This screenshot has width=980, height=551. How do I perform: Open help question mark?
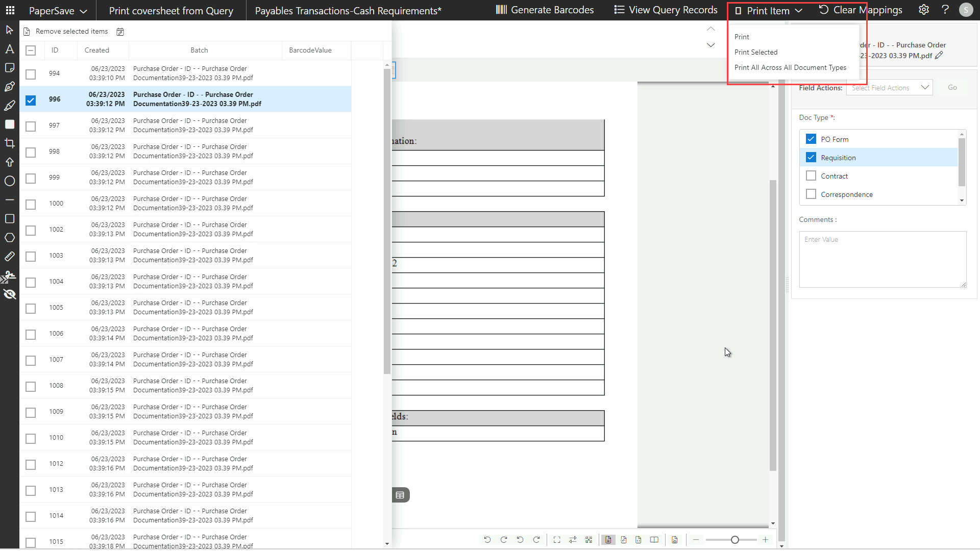click(945, 10)
